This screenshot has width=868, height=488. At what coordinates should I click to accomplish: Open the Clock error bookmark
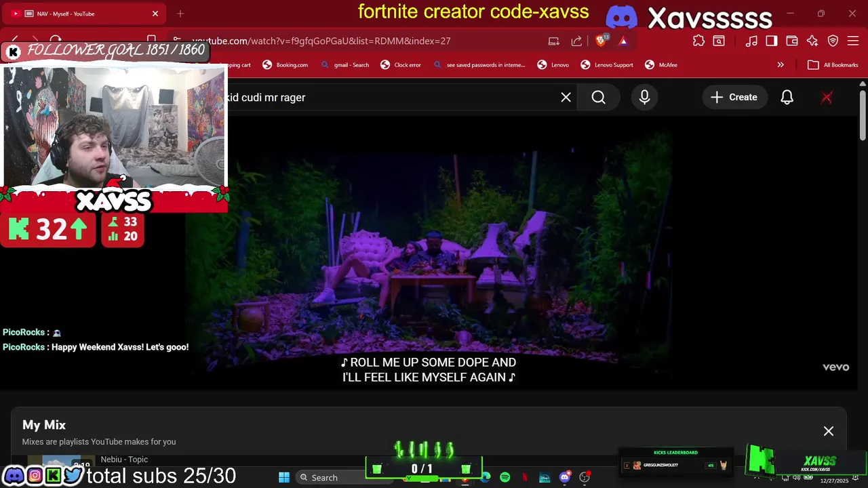click(x=401, y=65)
